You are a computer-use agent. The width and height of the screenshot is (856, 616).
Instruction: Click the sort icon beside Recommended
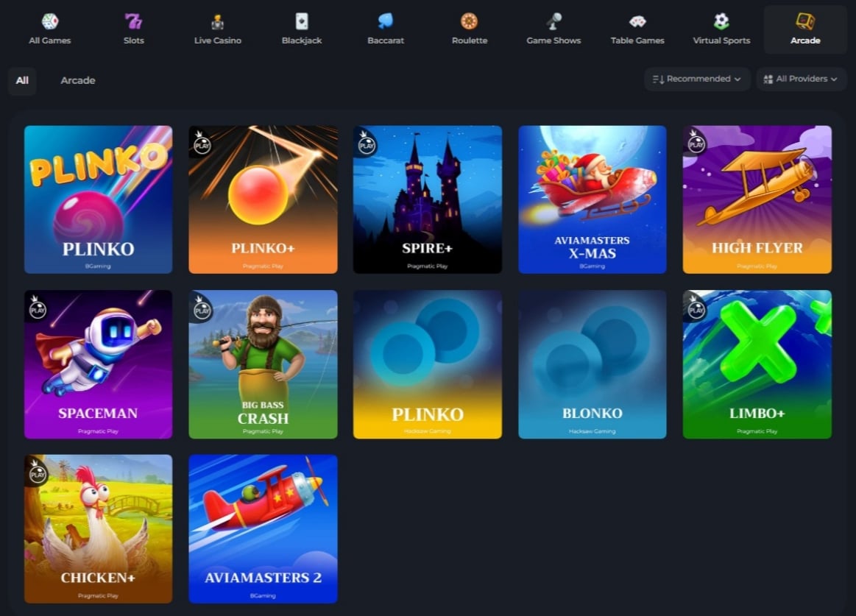tap(658, 79)
